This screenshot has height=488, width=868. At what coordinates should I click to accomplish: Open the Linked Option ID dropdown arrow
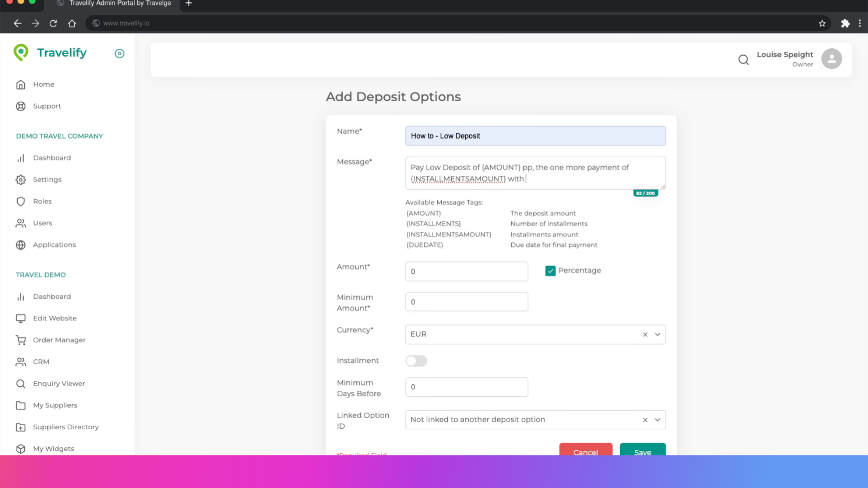pyautogui.click(x=657, y=420)
